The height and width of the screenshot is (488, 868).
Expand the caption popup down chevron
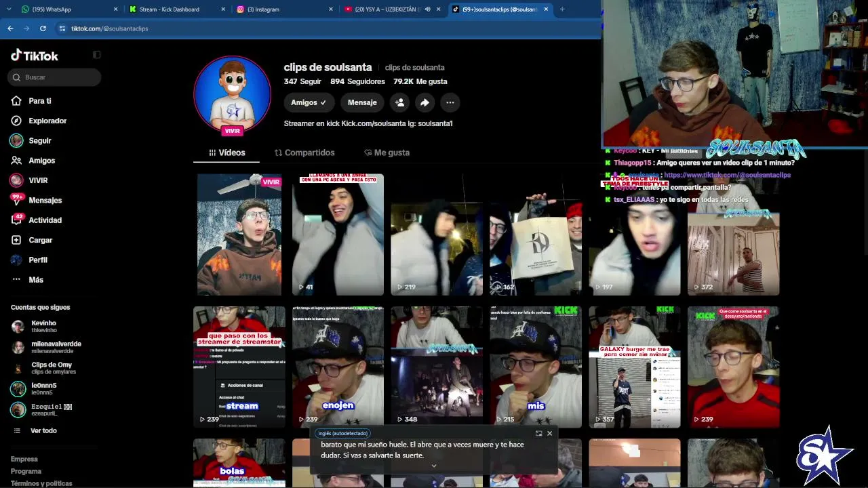[x=434, y=466]
